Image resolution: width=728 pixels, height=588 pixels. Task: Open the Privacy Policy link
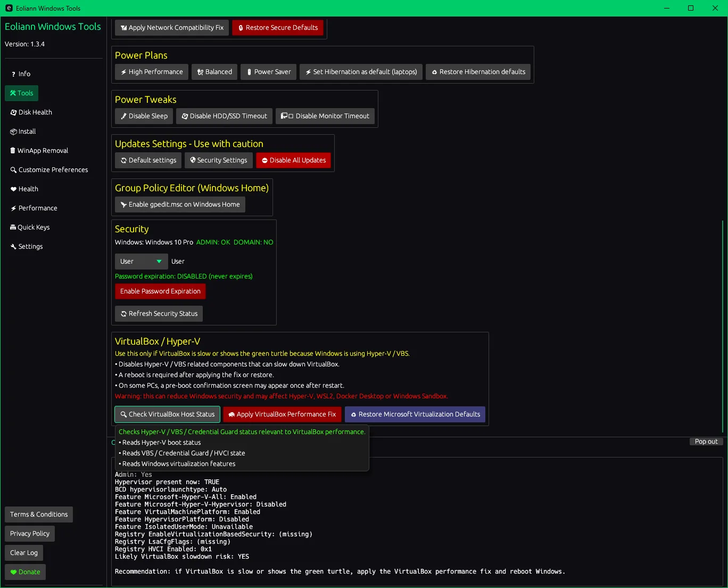(x=30, y=534)
